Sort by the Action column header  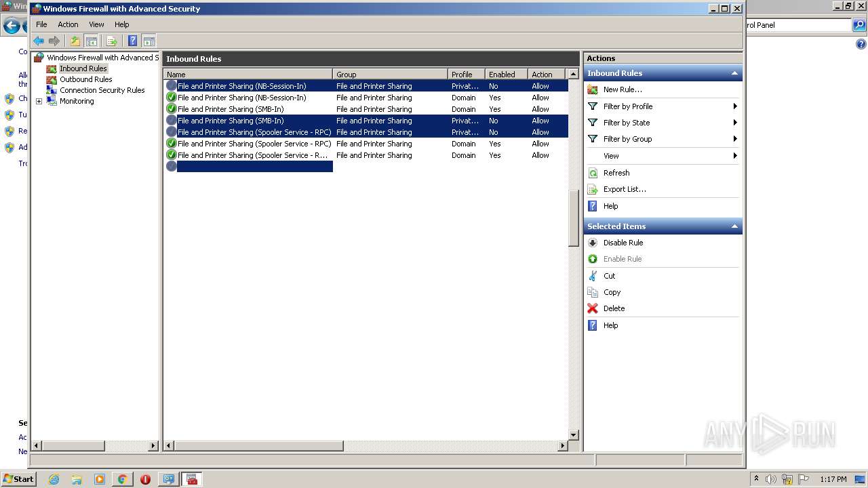point(547,75)
